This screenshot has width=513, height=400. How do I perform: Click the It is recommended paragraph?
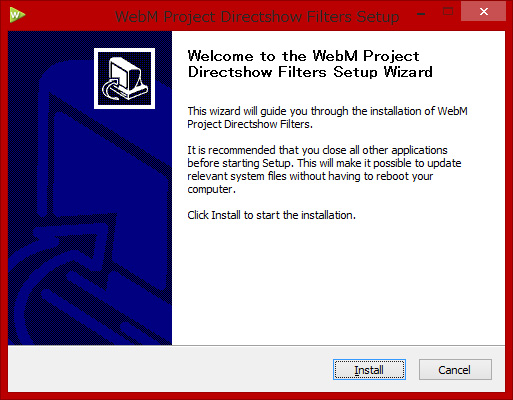click(324, 169)
